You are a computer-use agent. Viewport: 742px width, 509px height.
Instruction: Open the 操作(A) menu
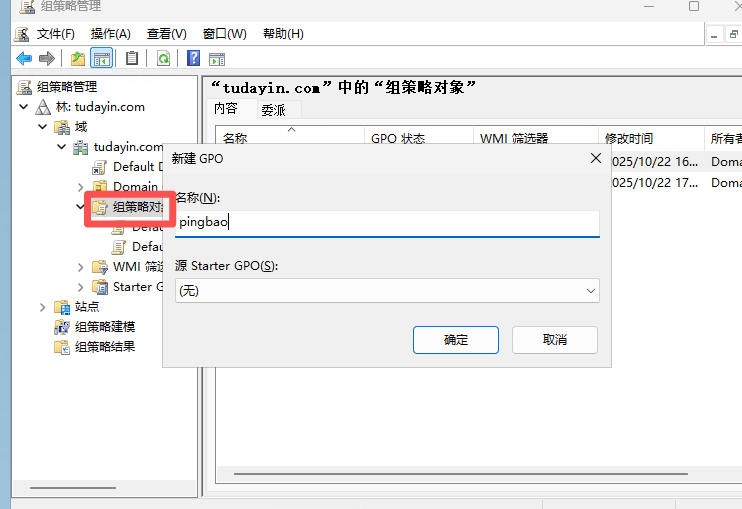pyautogui.click(x=110, y=34)
